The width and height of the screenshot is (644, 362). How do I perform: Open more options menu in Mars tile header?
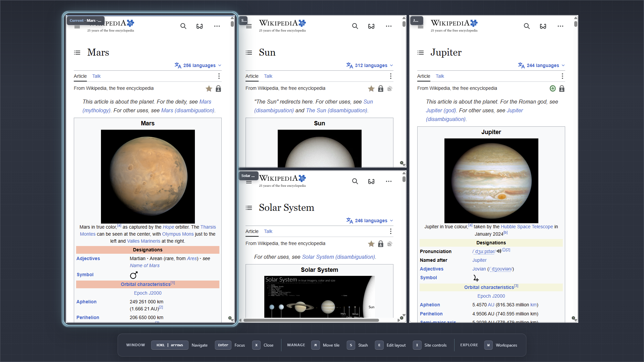[217, 26]
